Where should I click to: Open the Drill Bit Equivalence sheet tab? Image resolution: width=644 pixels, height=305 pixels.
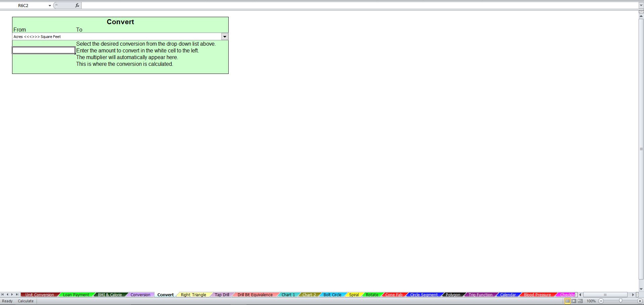[255, 295]
